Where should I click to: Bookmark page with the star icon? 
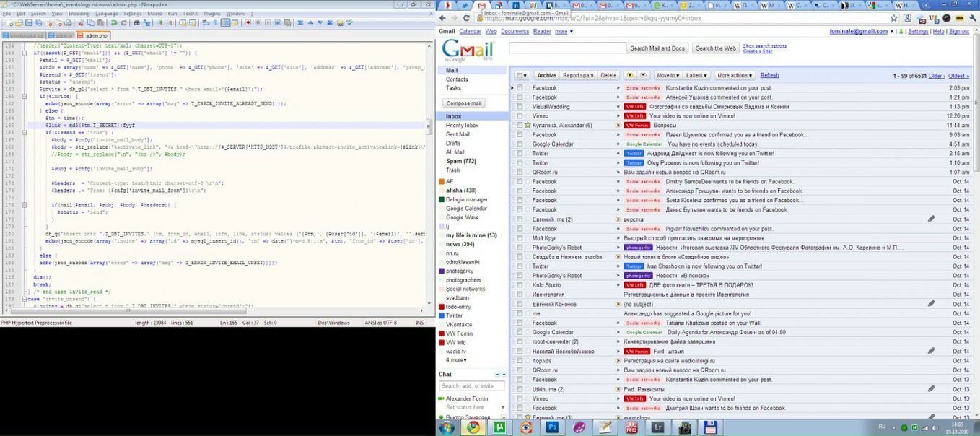(893, 18)
